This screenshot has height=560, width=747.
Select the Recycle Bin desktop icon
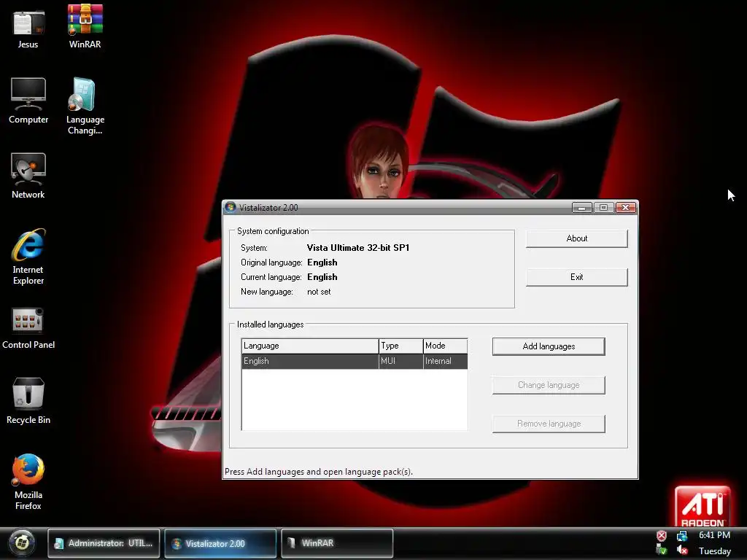coord(28,400)
